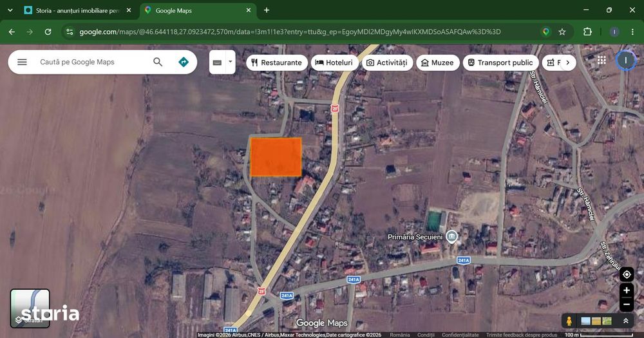Open Chrome's three-dot menu

(632, 32)
